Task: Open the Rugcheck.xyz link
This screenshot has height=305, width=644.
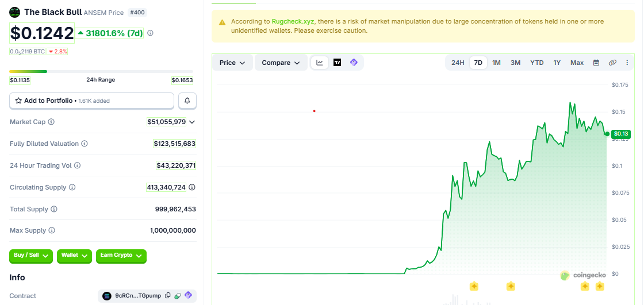Action: click(x=293, y=21)
